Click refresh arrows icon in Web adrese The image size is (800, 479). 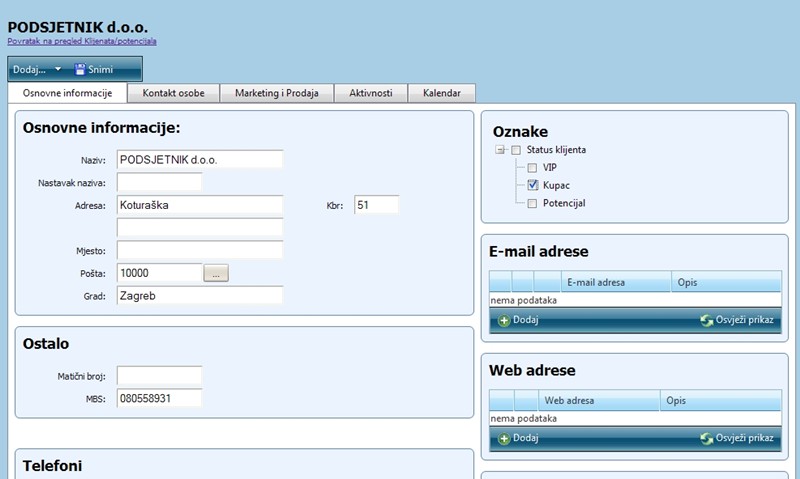tap(707, 439)
